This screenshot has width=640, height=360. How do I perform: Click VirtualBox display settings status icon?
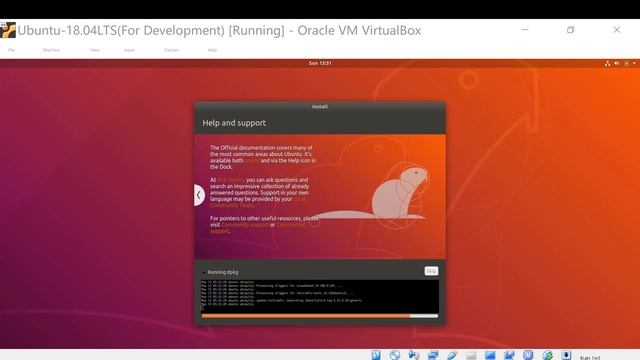point(490,355)
